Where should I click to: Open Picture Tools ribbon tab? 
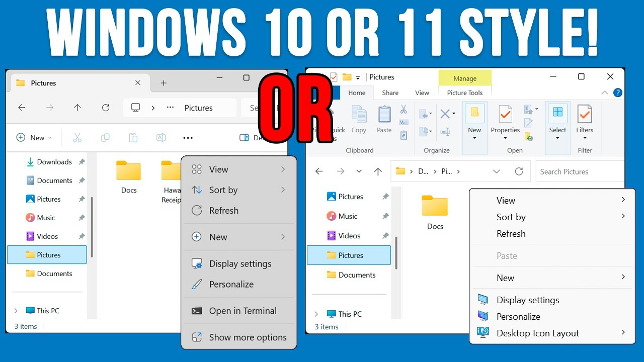coord(465,93)
